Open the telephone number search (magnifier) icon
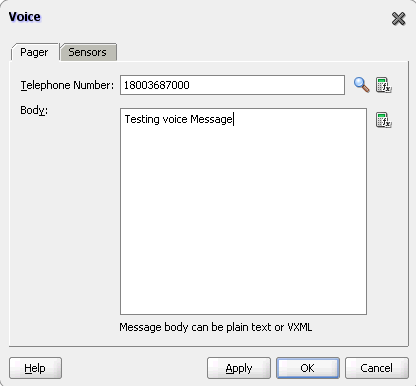Image resolution: width=416 pixels, height=386 pixels. 361,85
